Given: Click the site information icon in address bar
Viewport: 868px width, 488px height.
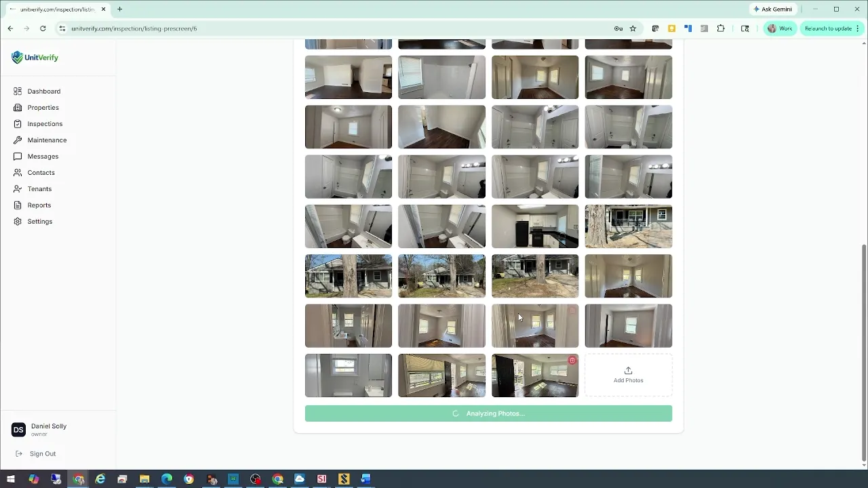Looking at the screenshot, I should coord(62,28).
